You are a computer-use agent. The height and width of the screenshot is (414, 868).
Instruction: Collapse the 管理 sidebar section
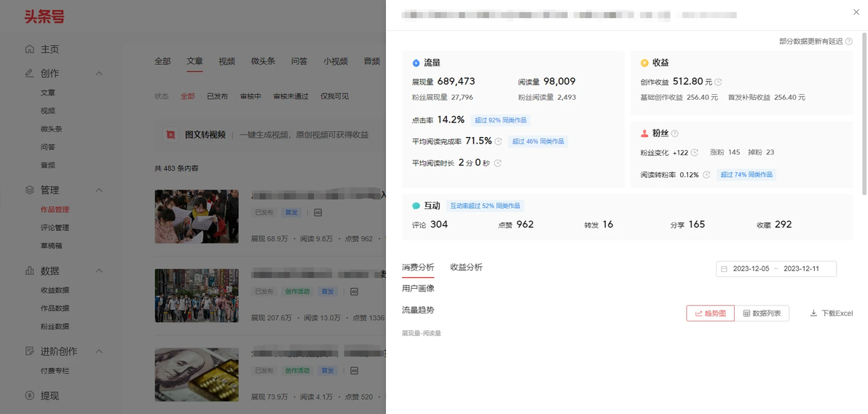99,190
